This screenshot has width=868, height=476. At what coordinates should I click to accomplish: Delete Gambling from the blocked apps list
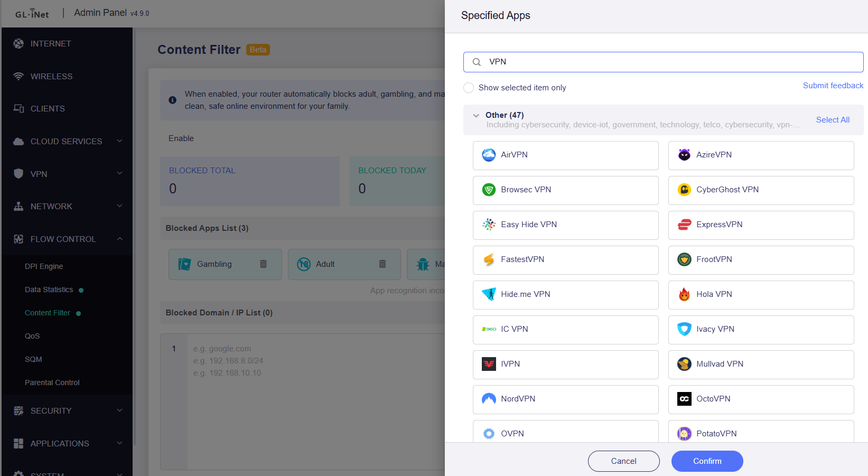[x=263, y=264]
